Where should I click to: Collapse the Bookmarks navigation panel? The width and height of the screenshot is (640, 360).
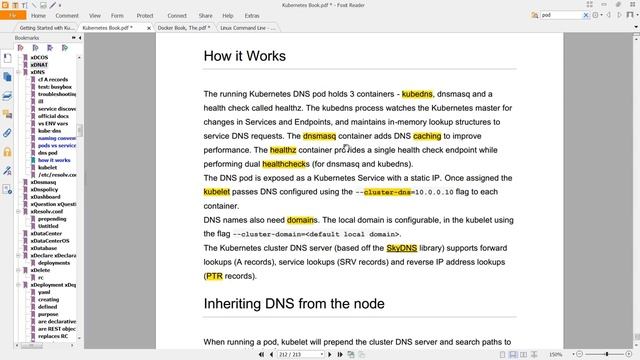tap(80, 38)
